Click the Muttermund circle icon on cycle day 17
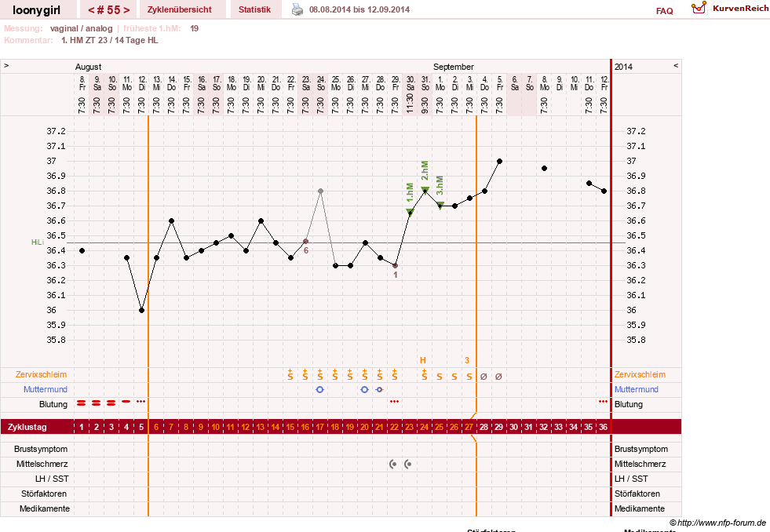 click(320, 390)
